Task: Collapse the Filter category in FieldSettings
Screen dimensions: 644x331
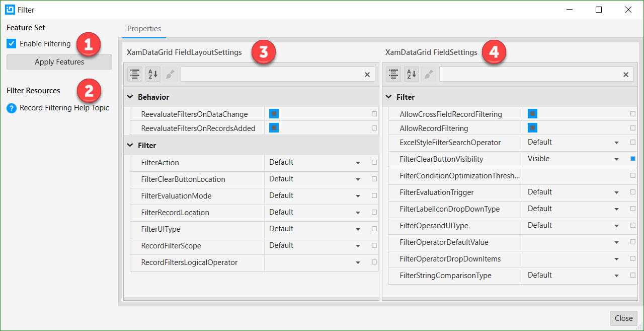Action: coord(389,97)
